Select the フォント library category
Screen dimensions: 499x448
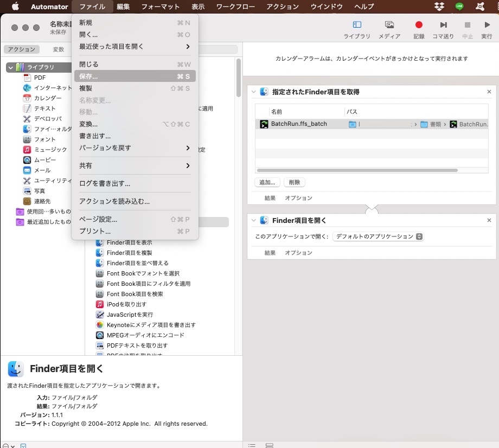tap(40, 139)
